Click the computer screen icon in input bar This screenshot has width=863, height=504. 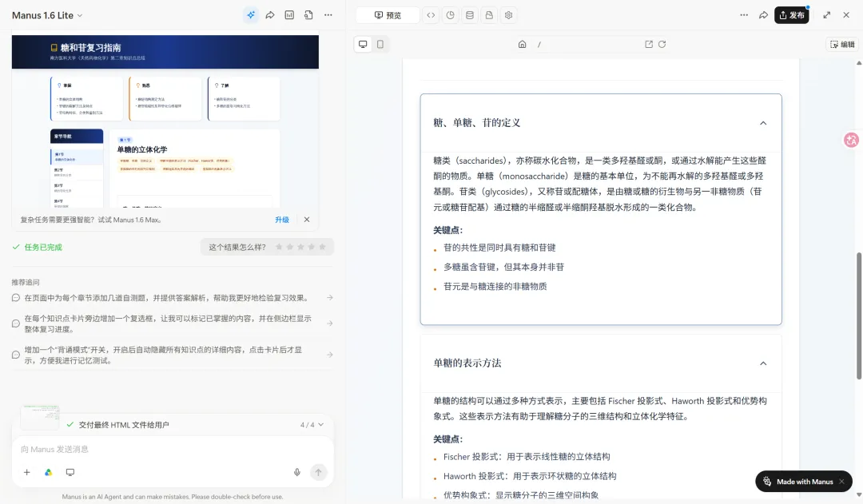coord(70,472)
